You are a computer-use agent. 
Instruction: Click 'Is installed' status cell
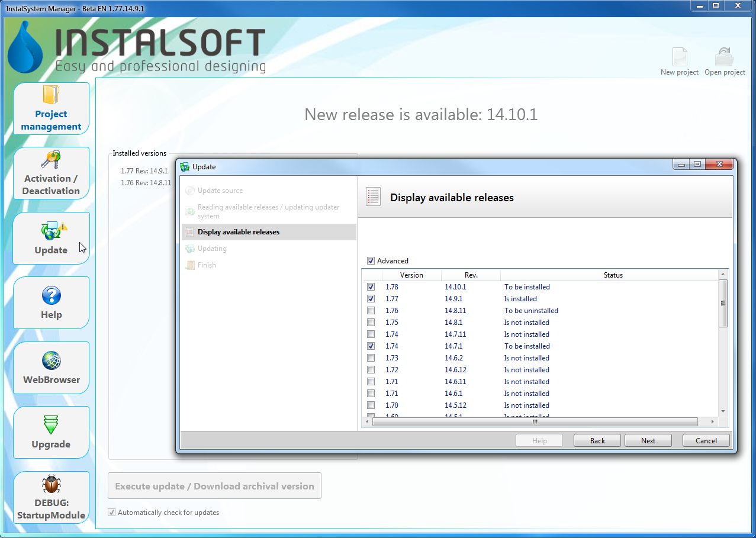(x=520, y=299)
